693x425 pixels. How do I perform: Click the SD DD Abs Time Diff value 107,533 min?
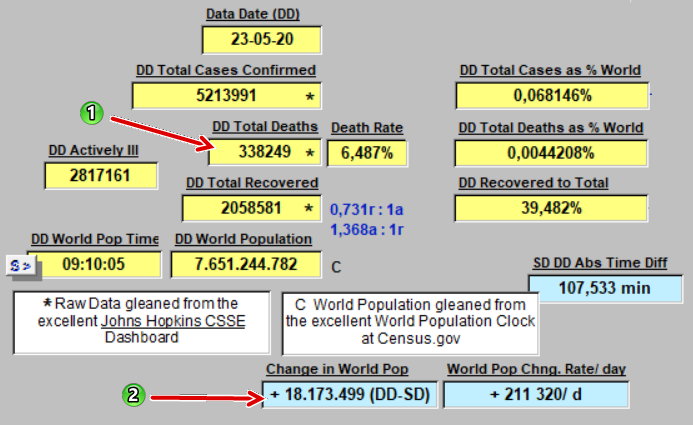click(605, 288)
